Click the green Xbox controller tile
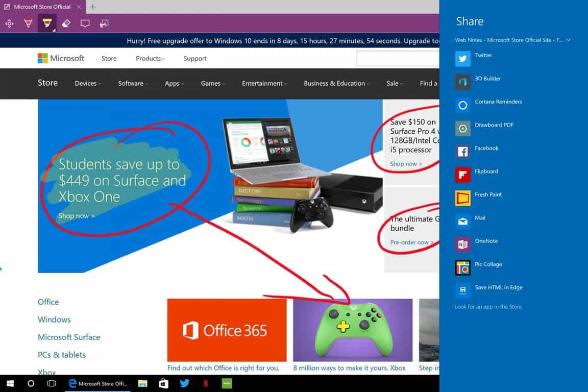The width and height of the screenshot is (588, 392). pyautogui.click(x=353, y=330)
